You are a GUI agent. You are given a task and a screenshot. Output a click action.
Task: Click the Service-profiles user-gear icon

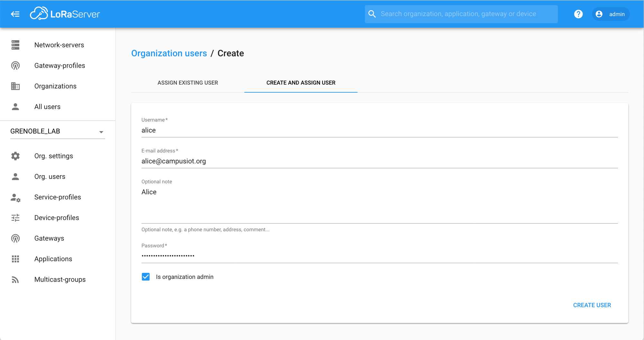click(x=15, y=198)
